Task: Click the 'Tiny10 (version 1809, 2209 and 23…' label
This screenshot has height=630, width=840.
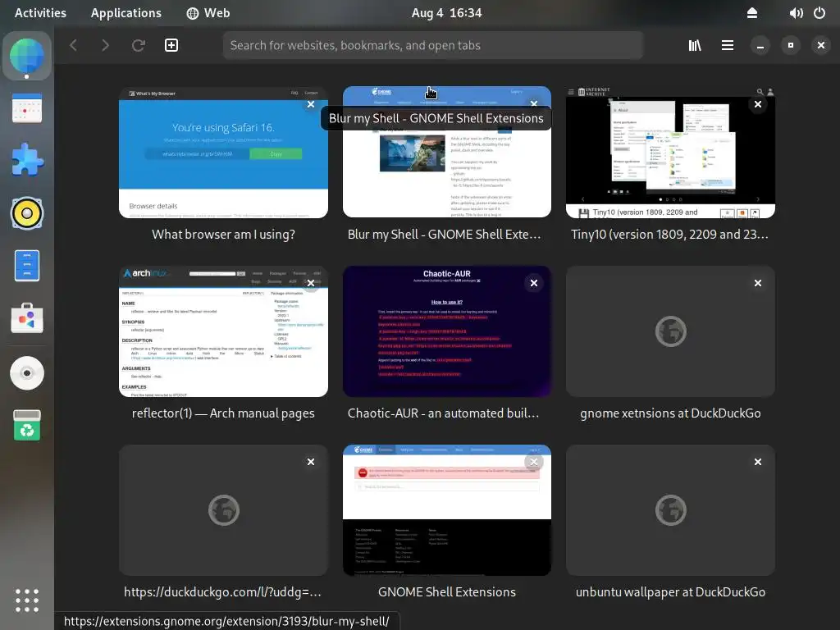Action: pyautogui.click(x=669, y=234)
